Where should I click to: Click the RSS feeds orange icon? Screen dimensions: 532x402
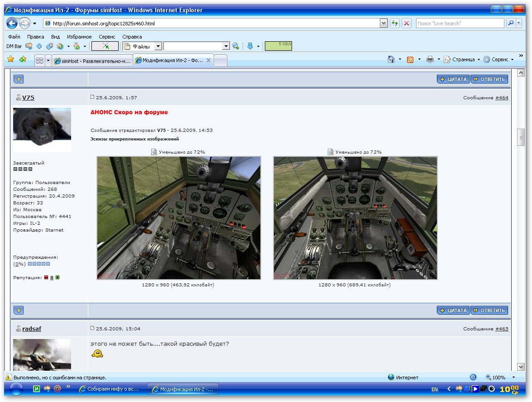click(410, 60)
